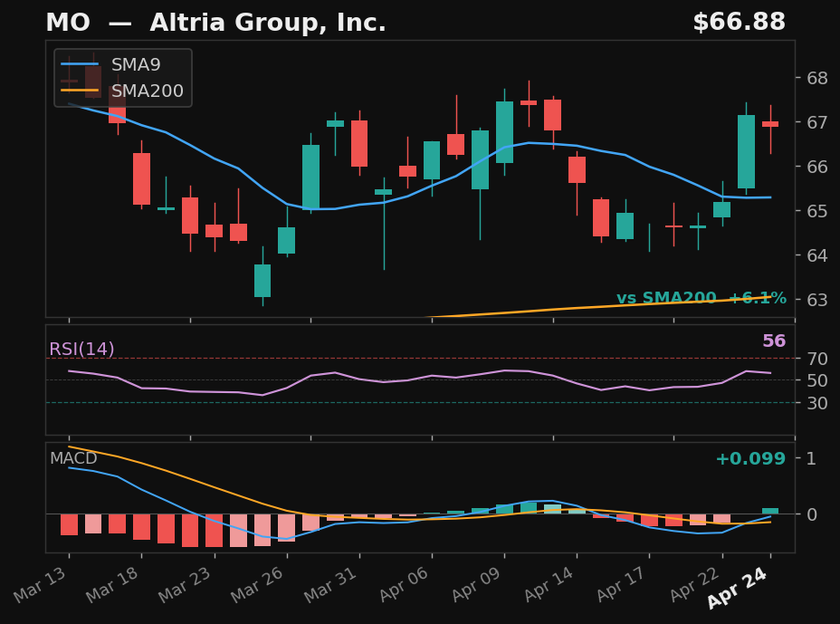Click the RSI value 56 readout
This screenshot has width=840, height=624.
[773, 342]
